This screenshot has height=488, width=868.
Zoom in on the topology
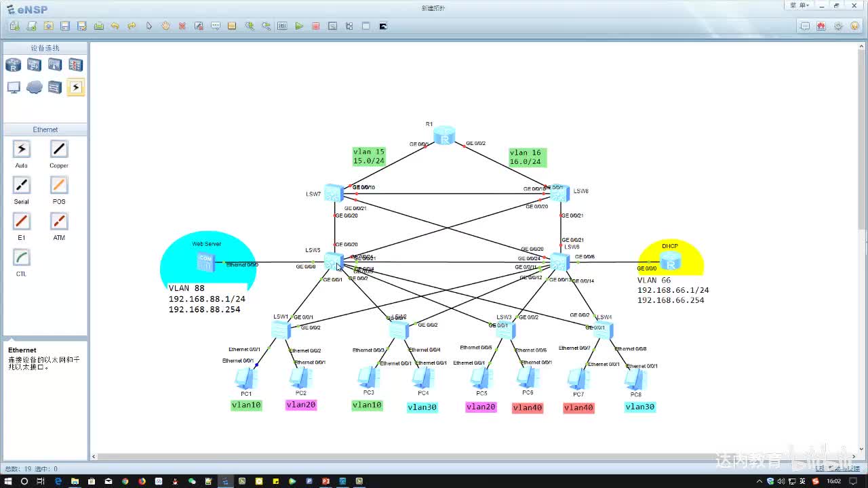click(250, 26)
